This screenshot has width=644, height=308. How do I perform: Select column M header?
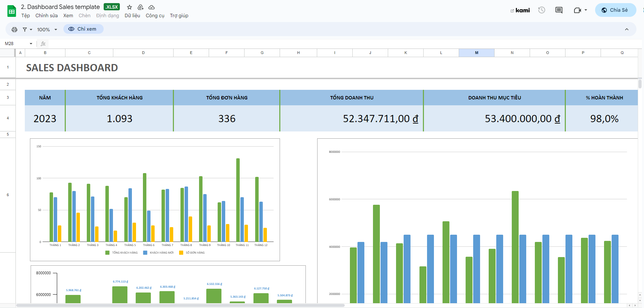[x=477, y=53]
